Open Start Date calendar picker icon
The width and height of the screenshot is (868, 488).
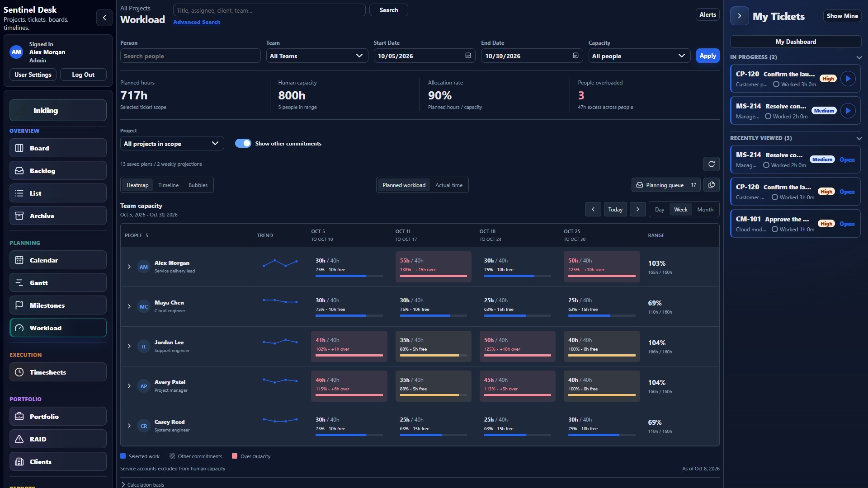(x=468, y=56)
